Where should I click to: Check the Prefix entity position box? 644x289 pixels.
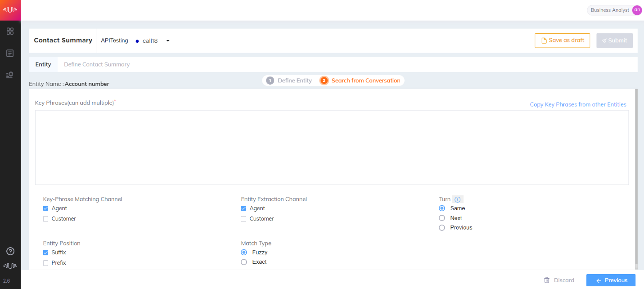pos(45,263)
